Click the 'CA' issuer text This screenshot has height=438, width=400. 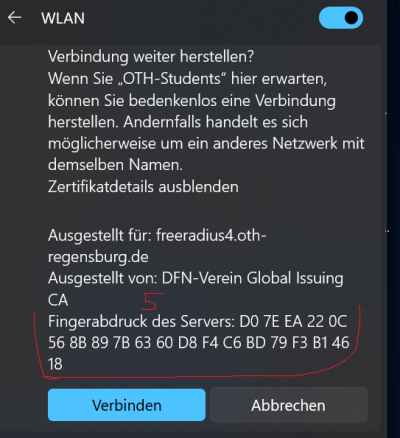(58, 300)
